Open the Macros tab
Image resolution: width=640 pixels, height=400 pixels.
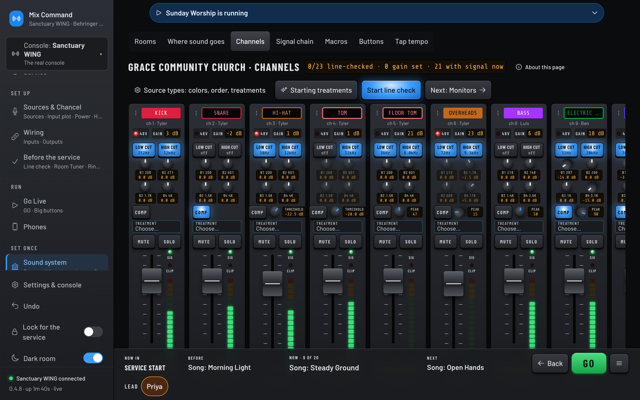(336, 41)
